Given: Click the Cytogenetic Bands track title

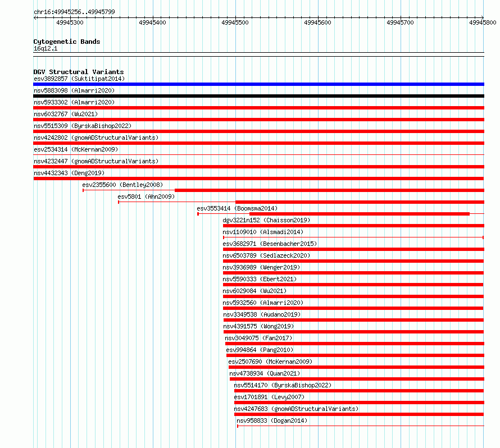Looking at the screenshot, I should click(x=67, y=42).
